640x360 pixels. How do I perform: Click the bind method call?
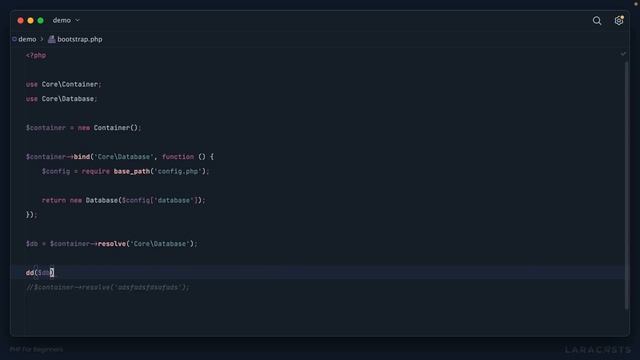[82, 157]
